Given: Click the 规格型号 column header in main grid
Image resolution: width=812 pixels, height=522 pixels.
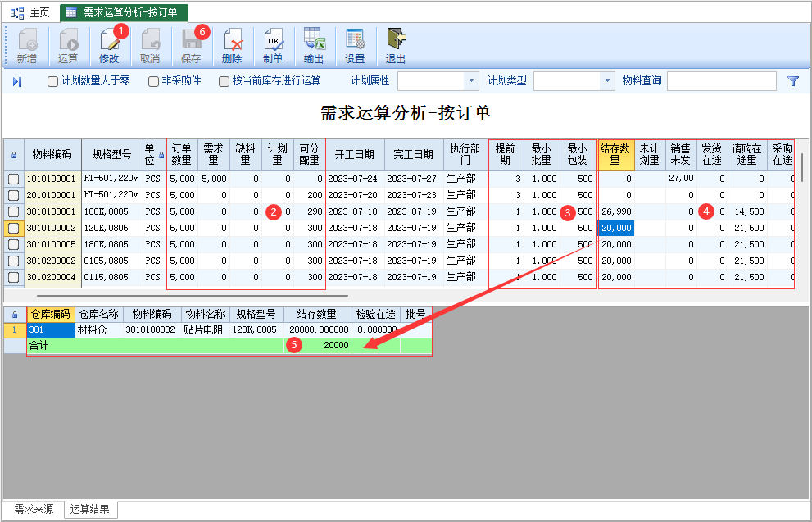Looking at the screenshot, I should [112, 155].
